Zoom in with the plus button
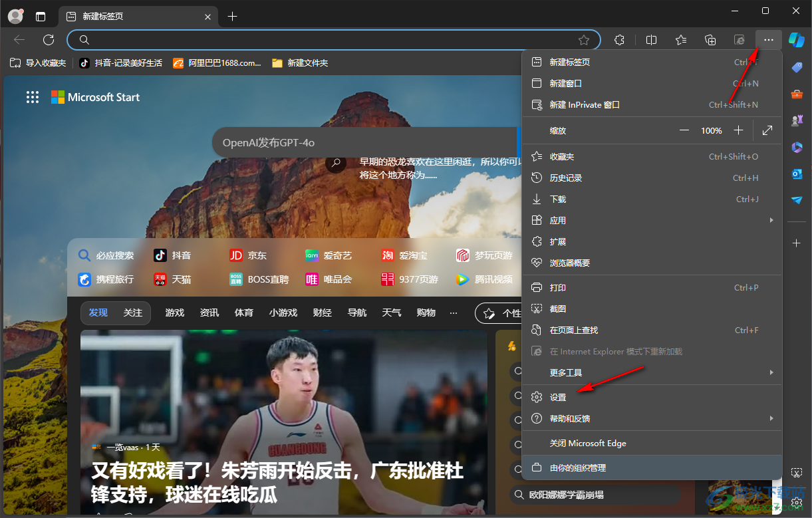The width and height of the screenshot is (812, 518). 738,130
